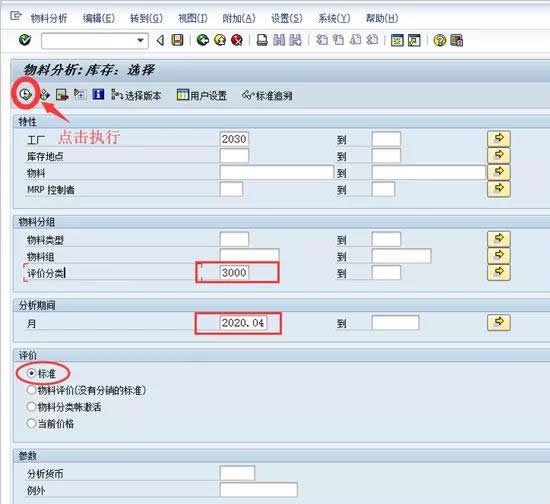Screen dimensions: 550x504
Task: Open multiple selection arrow for 月
Action: point(499,323)
